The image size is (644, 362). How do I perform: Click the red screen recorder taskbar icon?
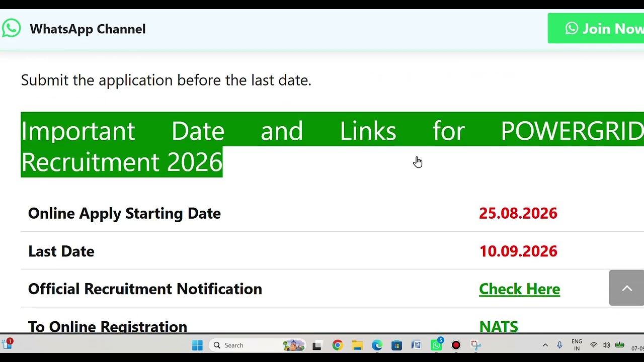(x=456, y=345)
